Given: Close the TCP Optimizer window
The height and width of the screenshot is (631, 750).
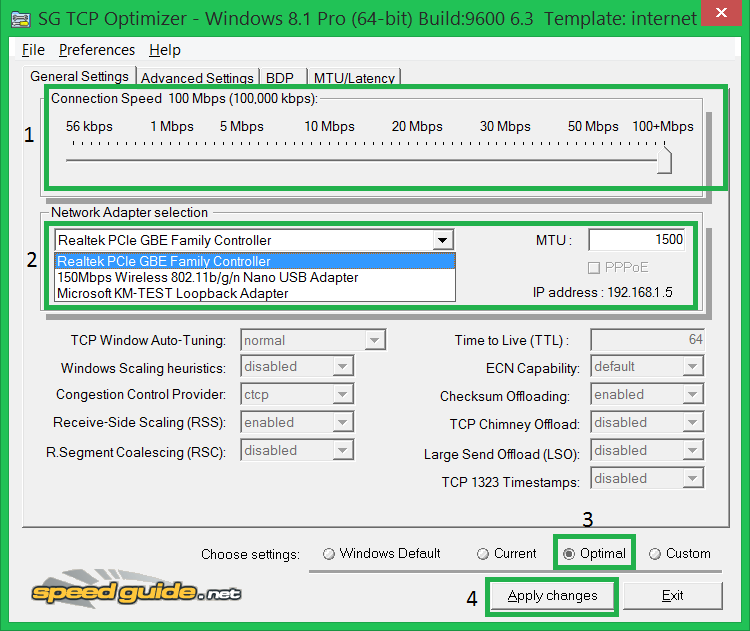Looking at the screenshot, I should pos(721,13).
